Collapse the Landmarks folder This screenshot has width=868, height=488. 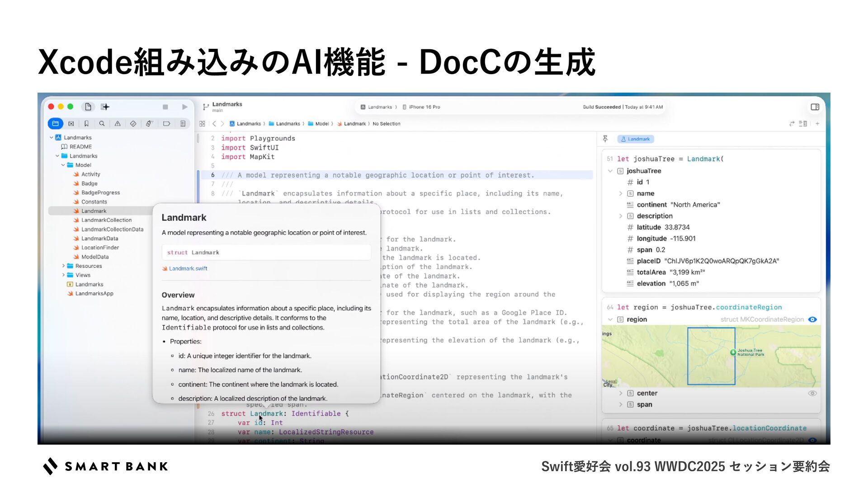[x=57, y=156]
